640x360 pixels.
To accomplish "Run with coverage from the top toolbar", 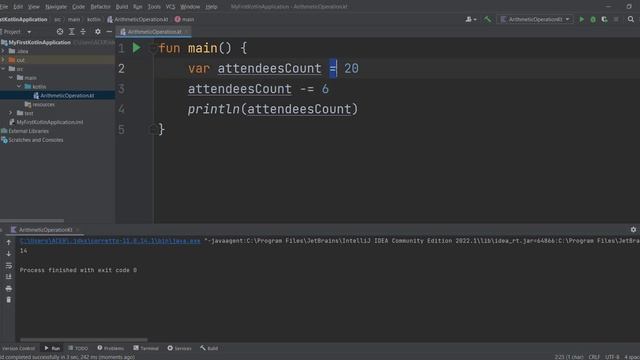I will coord(604,19).
